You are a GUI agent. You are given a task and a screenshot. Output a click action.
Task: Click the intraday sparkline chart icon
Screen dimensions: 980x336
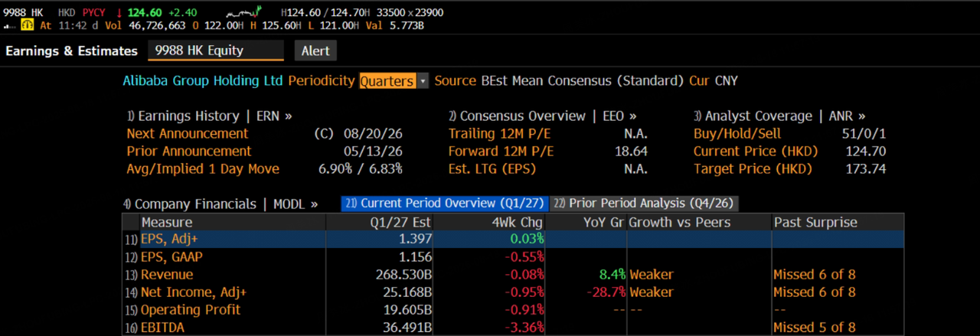[244, 12]
